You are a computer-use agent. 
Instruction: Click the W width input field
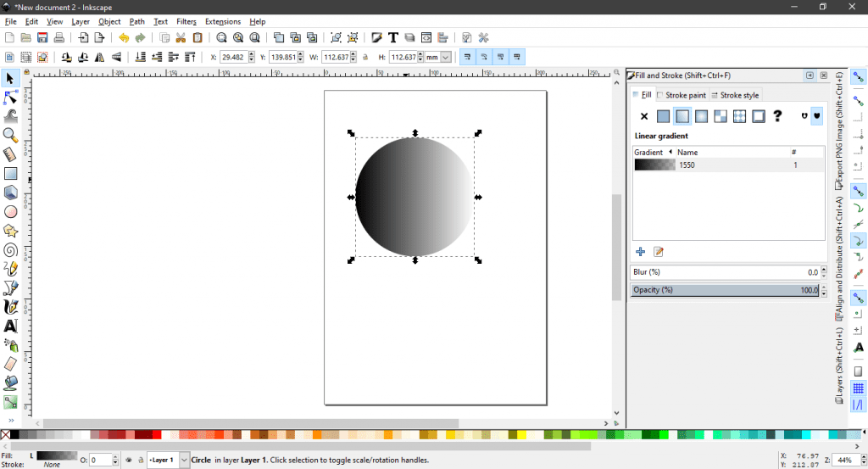(337, 57)
